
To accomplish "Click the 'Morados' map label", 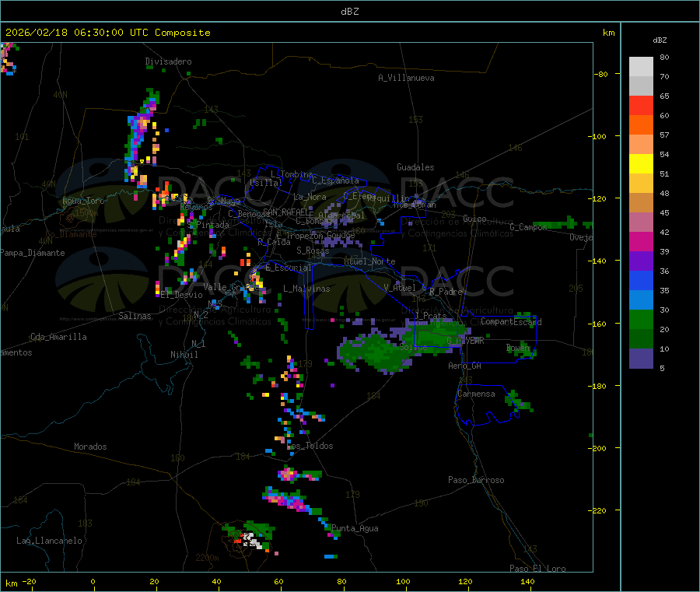I will [90, 447].
